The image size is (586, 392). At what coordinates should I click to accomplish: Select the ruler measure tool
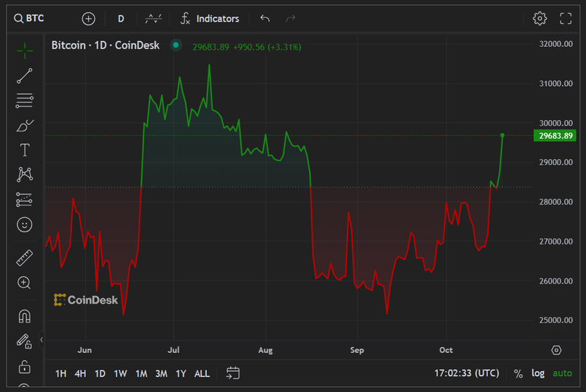(25, 258)
